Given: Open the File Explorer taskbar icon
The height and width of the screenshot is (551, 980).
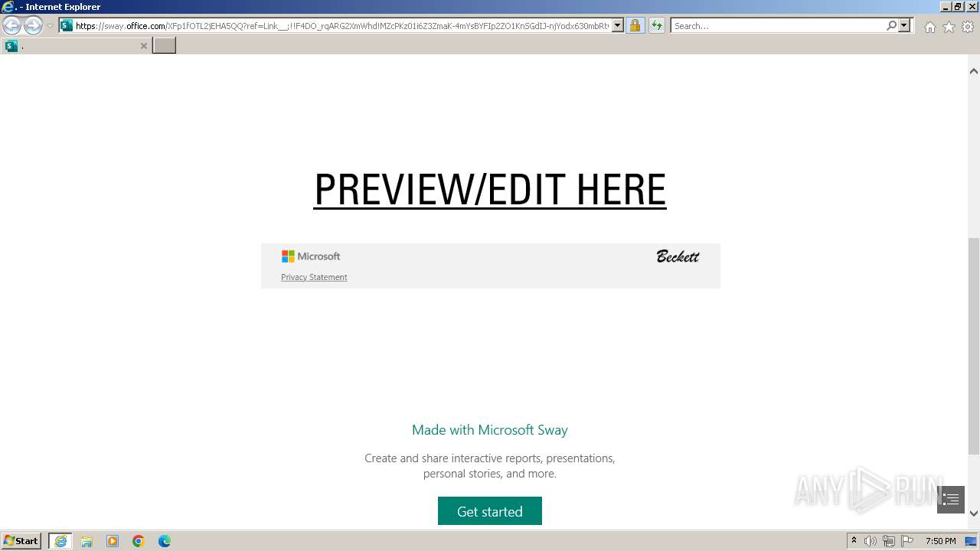Looking at the screenshot, I should [x=87, y=541].
